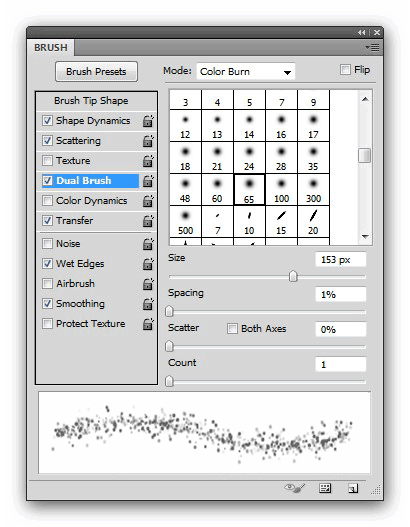This screenshot has width=410, height=527.
Task: Enable the Texture checkbox
Action: tap(47, 160)
